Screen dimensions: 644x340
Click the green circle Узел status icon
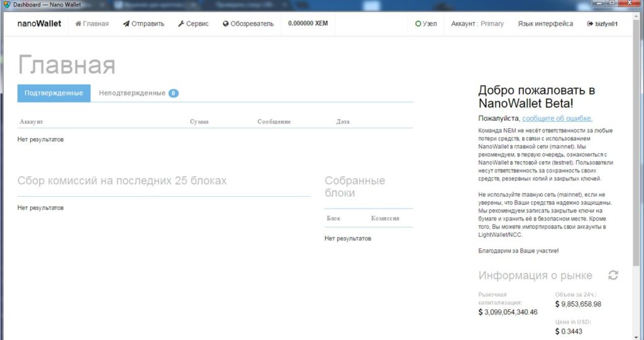tap(418, 24)
